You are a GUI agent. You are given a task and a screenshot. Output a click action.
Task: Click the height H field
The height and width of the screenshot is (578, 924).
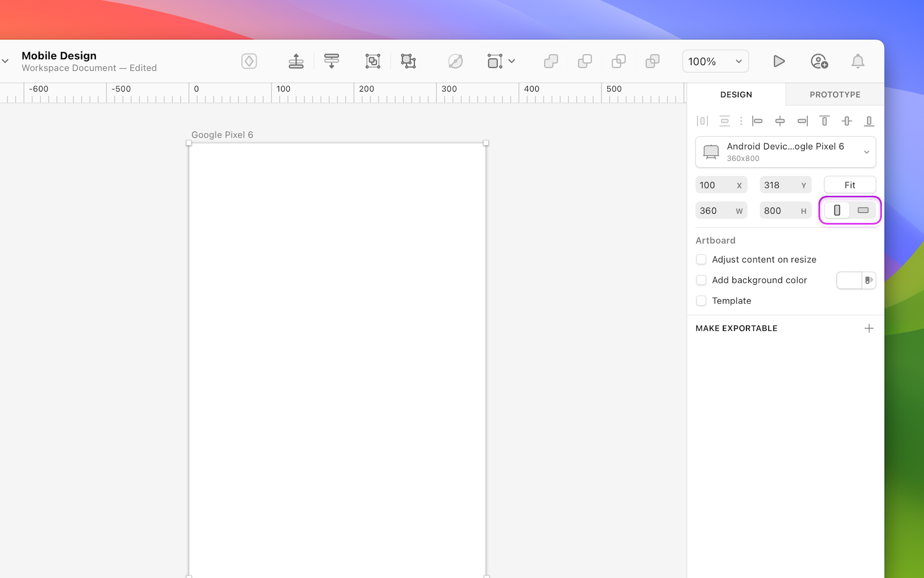[785, 210]
